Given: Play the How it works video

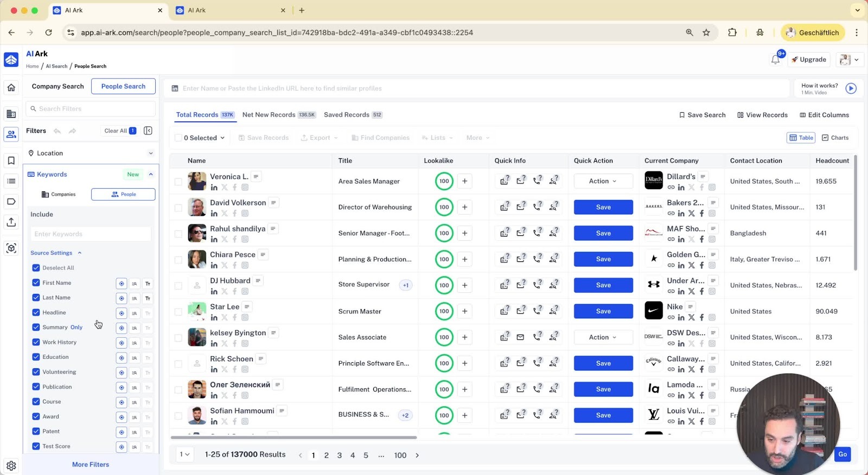Looking at the screenshot, I should [851, 88].
